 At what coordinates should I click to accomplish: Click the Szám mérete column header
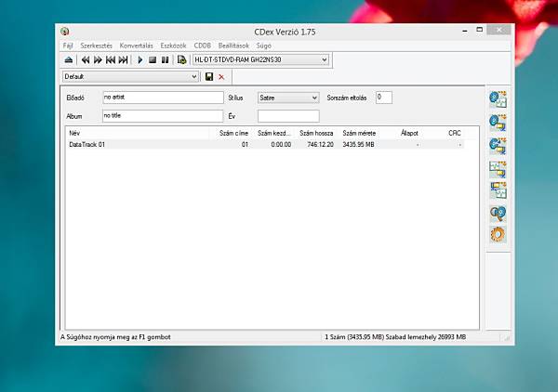pyautogui.click(x=359, y=133)
